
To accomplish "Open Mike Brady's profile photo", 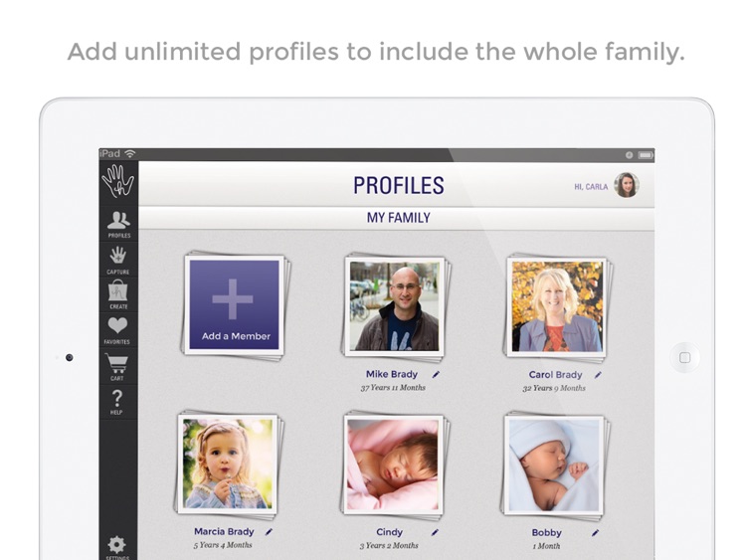I will coord(395,306).
